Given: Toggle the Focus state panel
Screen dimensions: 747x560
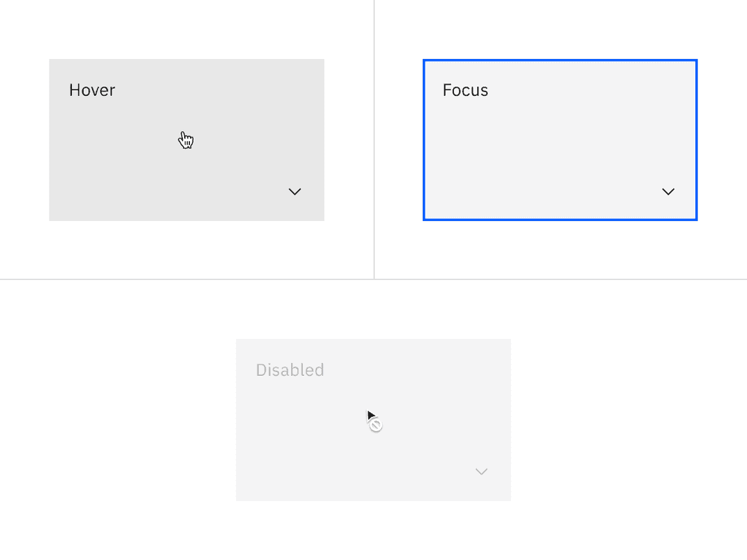Looking at the screenshot, I should [x=560, y=139].
